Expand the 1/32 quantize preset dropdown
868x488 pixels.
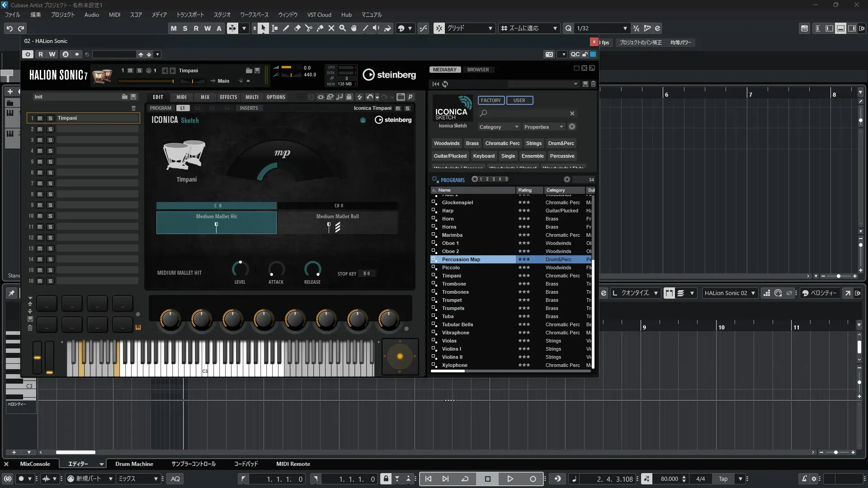(x=625, y=28)
